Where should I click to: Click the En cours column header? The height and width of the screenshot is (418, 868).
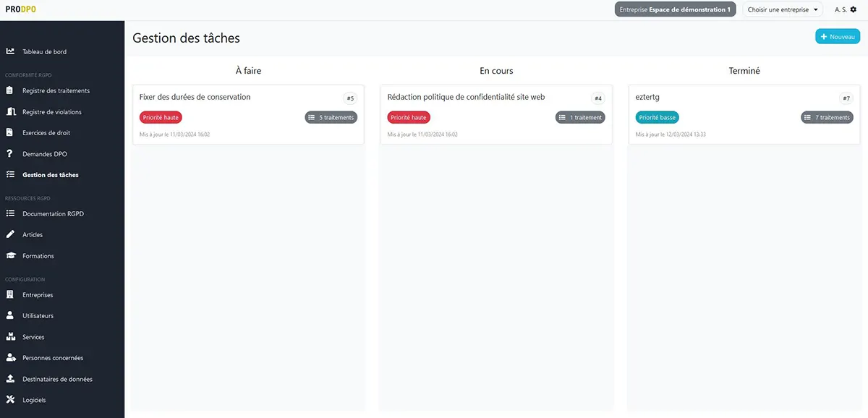coord(496,71)
